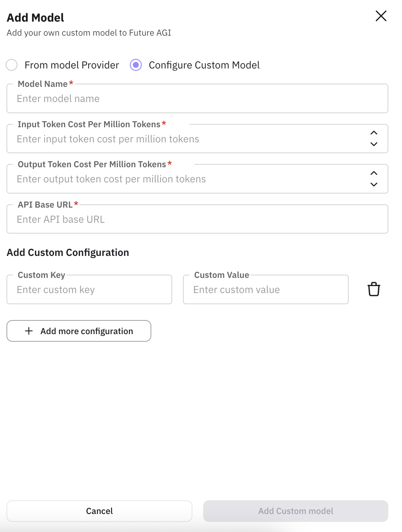Increase output token cost with up arrow
The image size is (402, 532).
pyautogui.click(x=374, y=173)
